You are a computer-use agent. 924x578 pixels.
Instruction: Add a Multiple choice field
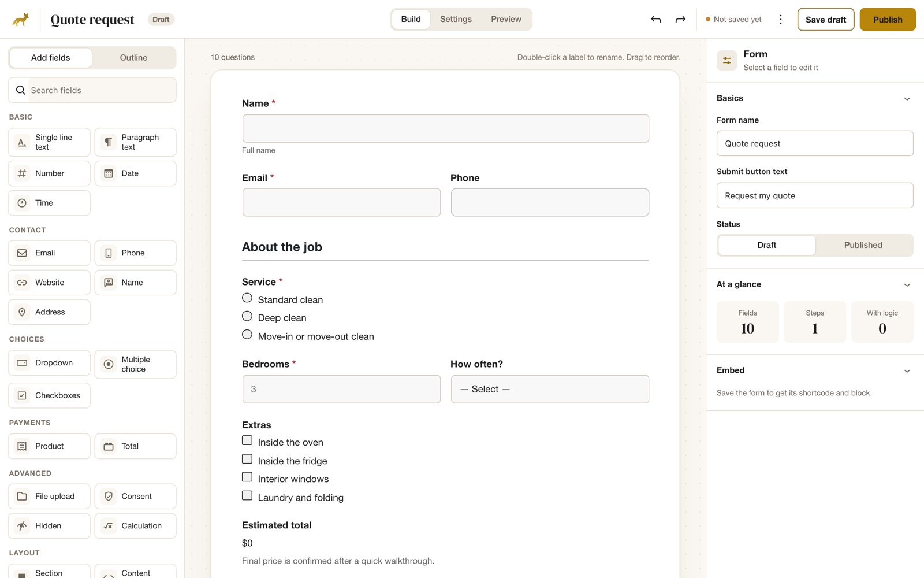[135, 364]
